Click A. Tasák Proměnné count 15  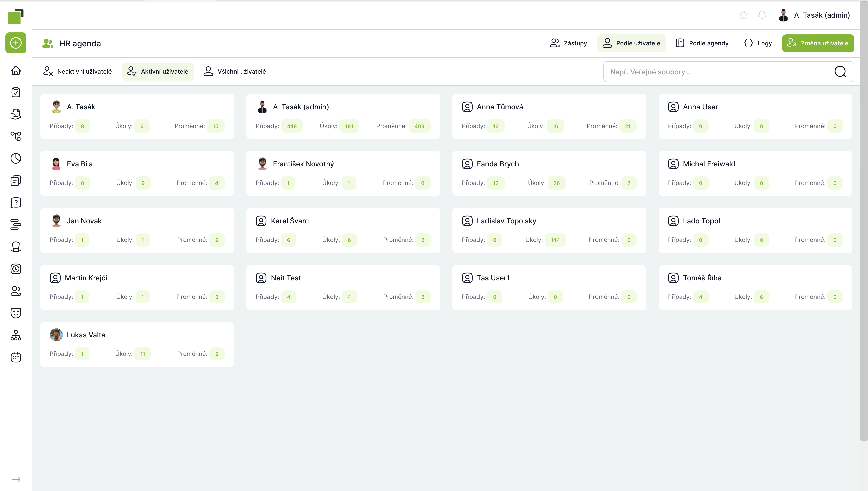(x=215, y=126)
